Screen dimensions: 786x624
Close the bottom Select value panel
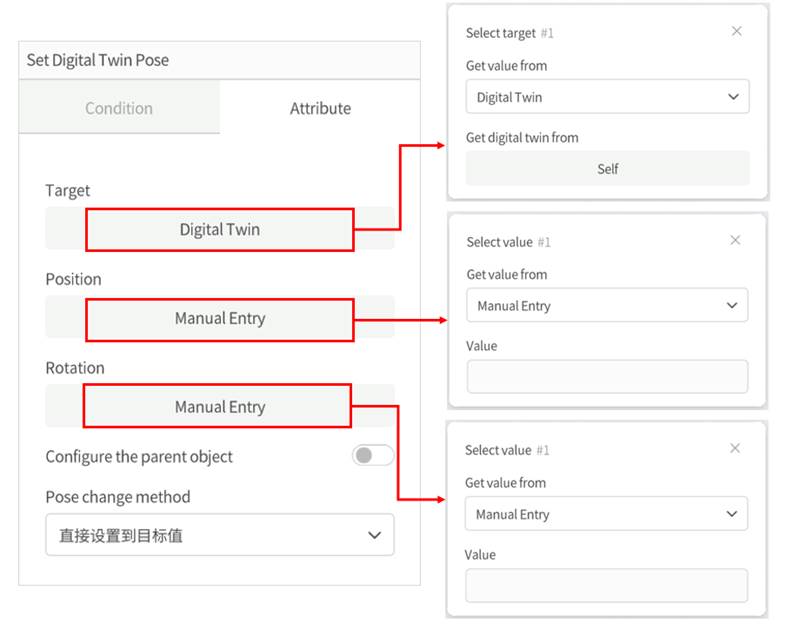(735, 449)
